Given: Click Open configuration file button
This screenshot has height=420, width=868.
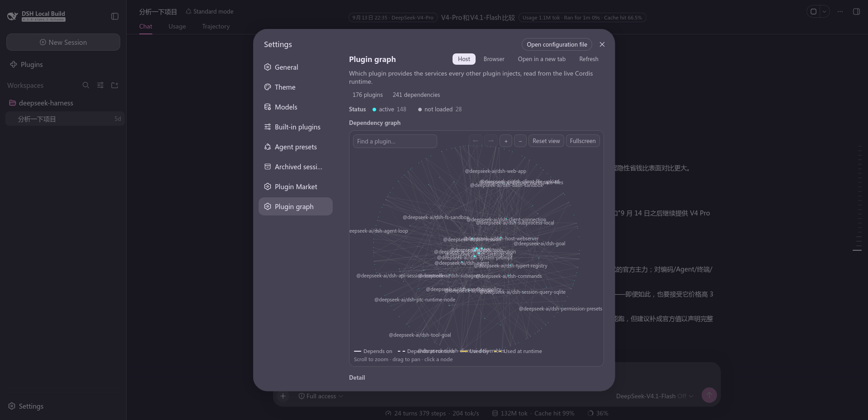Looking at the screenshot, I should [557, 44].
